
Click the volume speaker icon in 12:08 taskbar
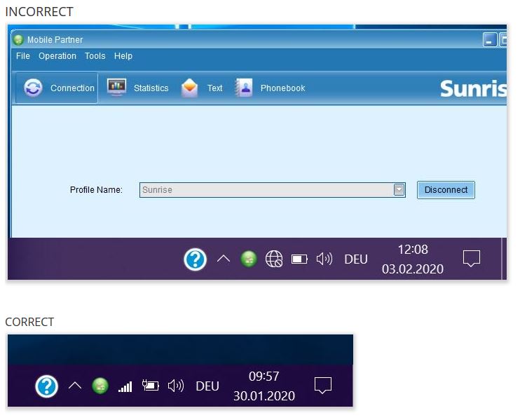pyautogui.click(x=324, y=259)
